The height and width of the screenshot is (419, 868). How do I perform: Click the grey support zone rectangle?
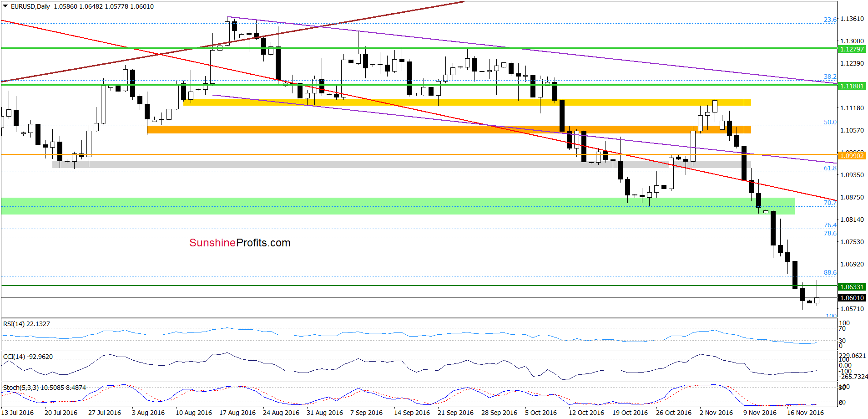[x=402, y=164]
